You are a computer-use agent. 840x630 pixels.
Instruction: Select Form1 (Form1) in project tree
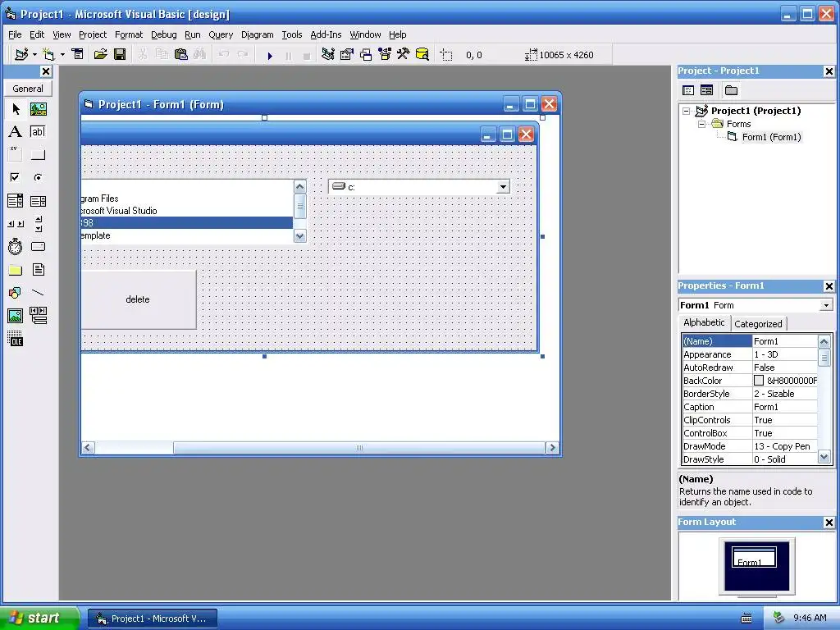[771, 137]
